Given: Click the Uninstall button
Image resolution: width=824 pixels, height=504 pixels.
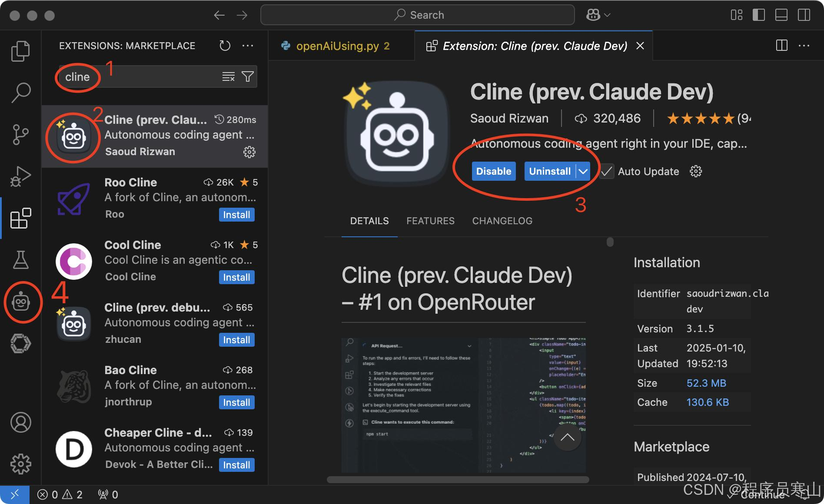Looking at the screenshot, I should tap(550, 171).
